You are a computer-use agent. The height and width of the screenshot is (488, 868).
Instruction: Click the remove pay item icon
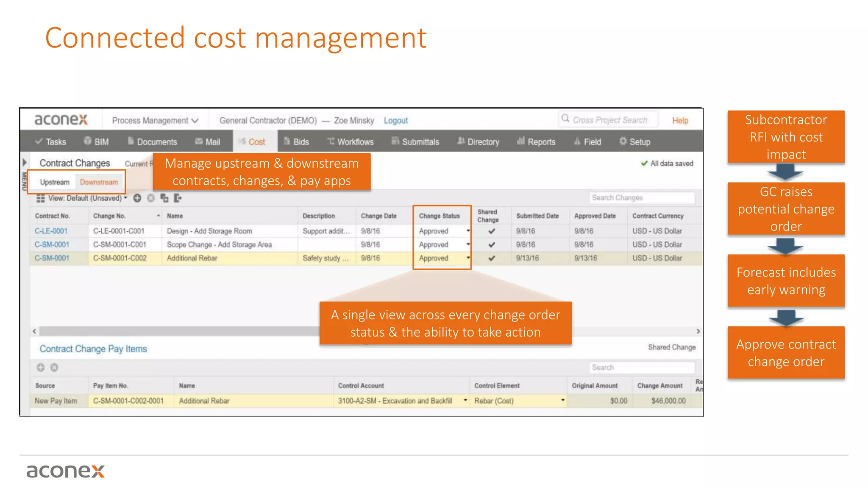coord(54,367)
